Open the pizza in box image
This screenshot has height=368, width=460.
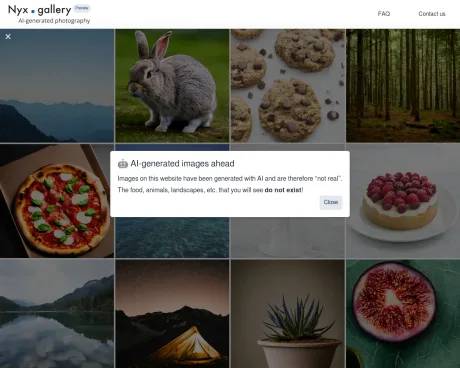tap(57, 201)
